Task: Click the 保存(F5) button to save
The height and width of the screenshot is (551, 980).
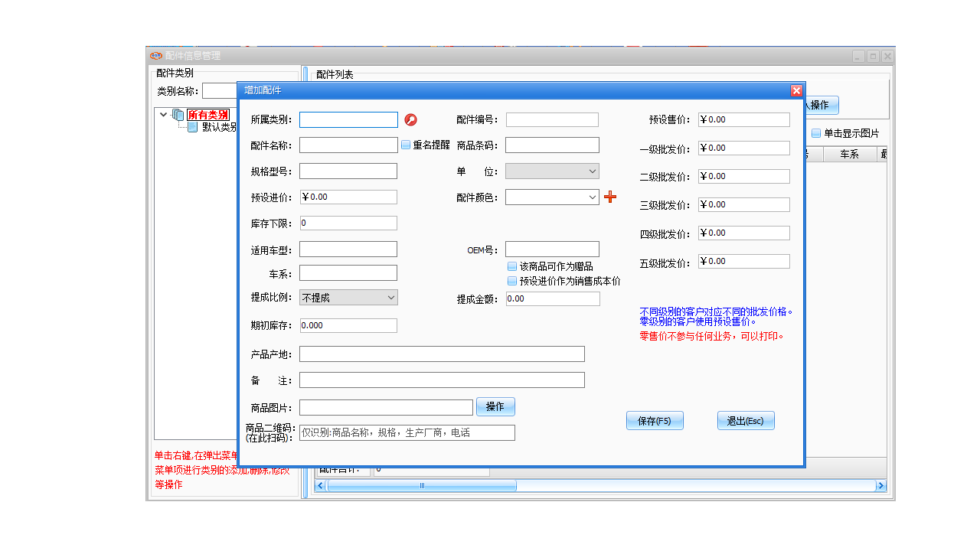Action: 655,420
